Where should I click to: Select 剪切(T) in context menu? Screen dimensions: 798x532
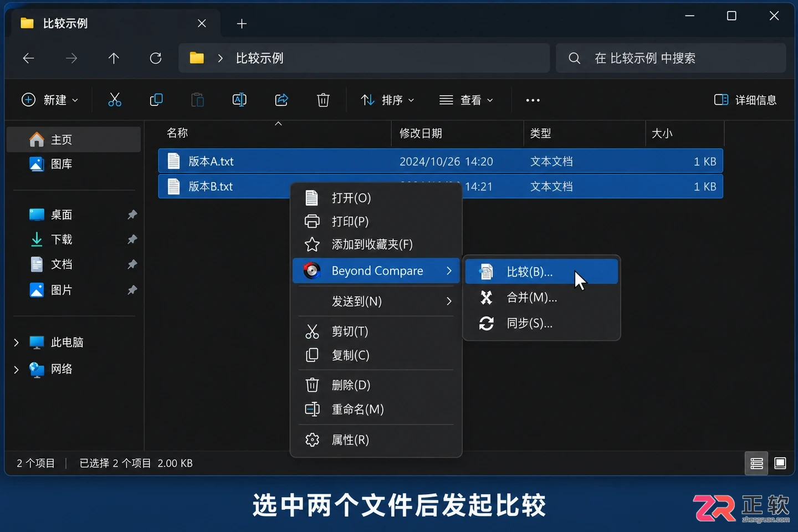376,331
